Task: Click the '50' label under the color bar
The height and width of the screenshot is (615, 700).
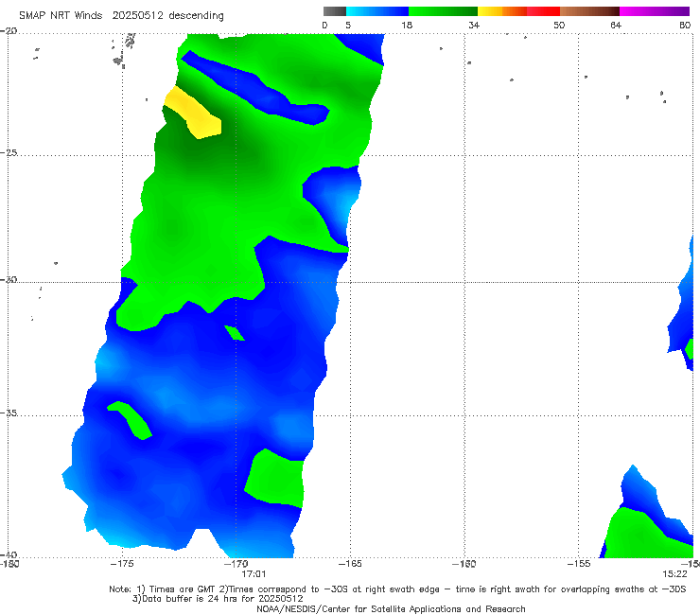Action: point(559,25)
